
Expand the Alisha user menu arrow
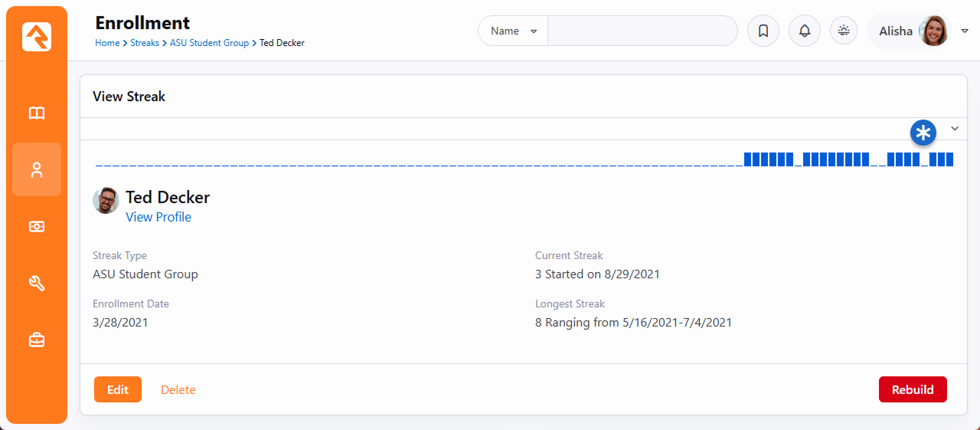tap(965, 31)
